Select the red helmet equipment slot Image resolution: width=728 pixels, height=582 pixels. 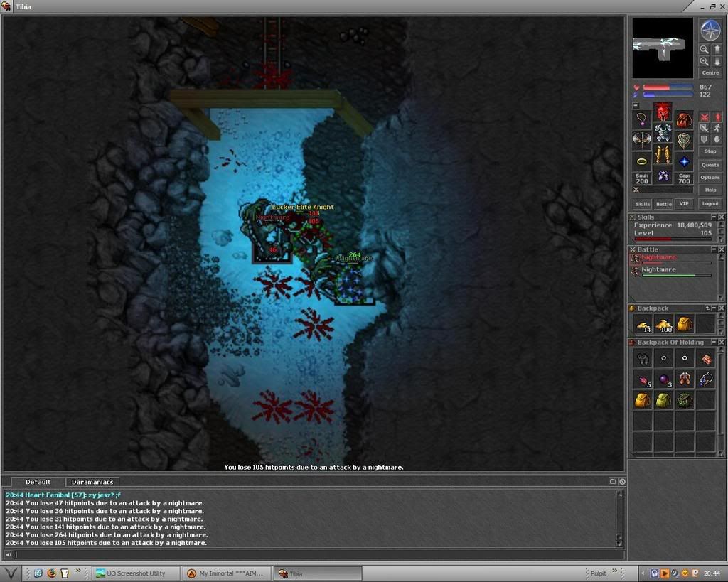(x=663, y=112)
